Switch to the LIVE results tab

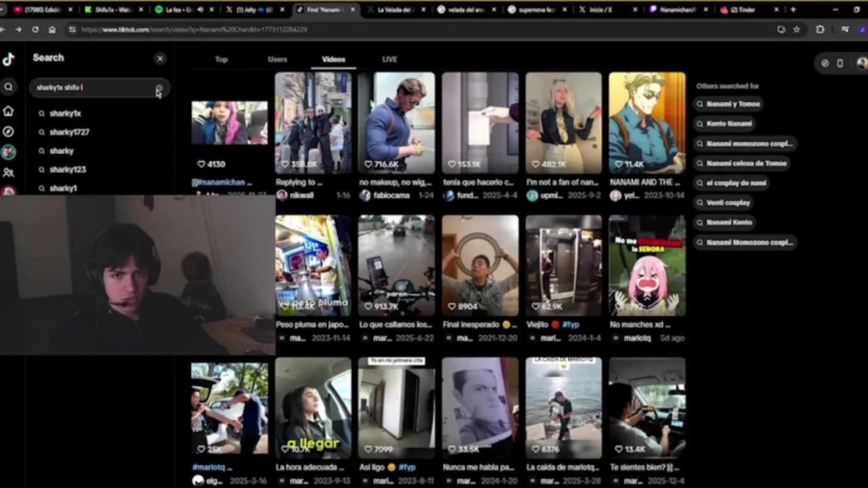click(x=389, y=59)
